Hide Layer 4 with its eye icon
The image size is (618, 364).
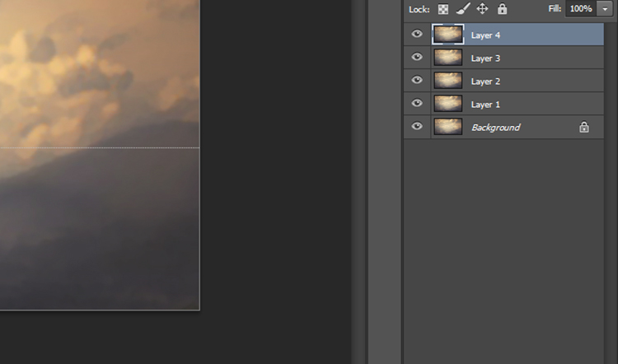417,34
